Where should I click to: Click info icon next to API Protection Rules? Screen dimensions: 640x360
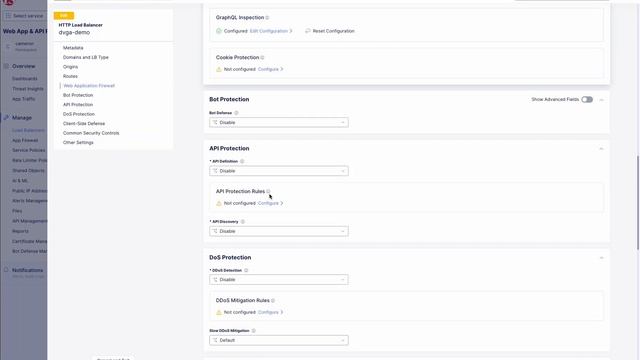(x=268, y=191)
